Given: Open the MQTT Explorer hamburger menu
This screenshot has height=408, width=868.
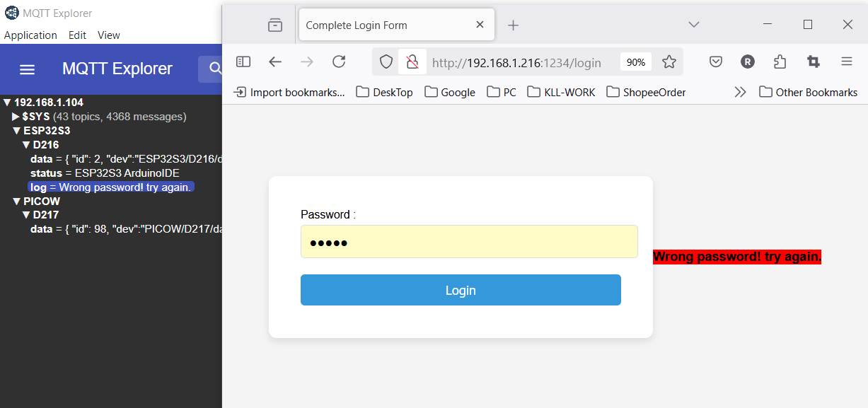Looking at the screenshot, I should [x=27, y=69].
